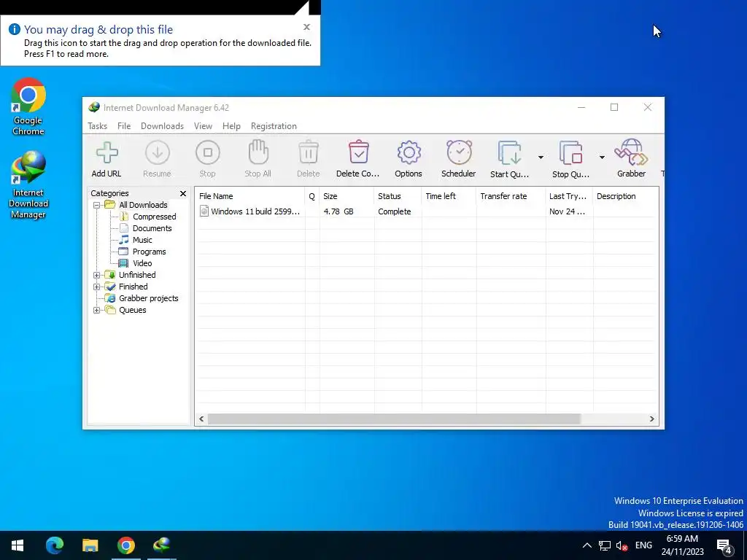The image size is (747, 560).
Task: Click the Resume toolbar icon
Action: [x=158, y=153]
